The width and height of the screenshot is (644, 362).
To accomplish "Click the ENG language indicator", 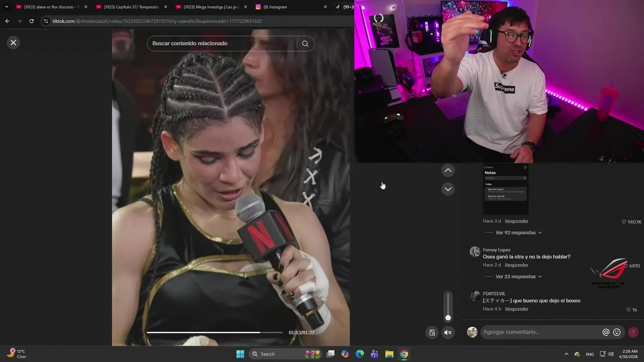I will (590, 354).
